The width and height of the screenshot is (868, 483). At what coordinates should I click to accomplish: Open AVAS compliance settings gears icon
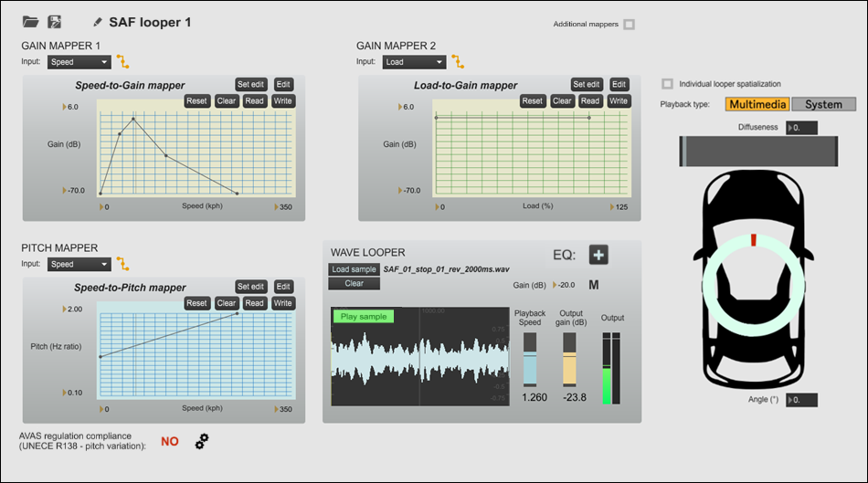click(202, 441)
